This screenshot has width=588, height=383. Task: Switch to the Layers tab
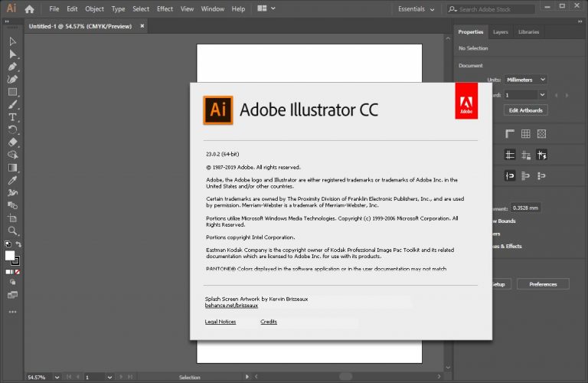pyautogui.click(x=500, y=32)
